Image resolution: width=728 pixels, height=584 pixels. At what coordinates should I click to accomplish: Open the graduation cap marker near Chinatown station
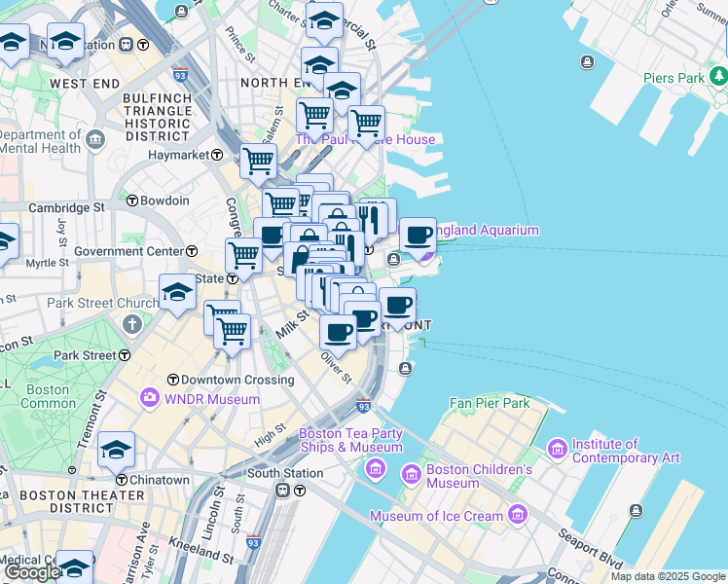116,453
